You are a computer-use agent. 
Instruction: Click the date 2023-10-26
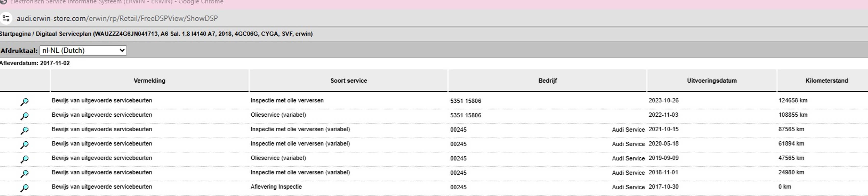663,100
